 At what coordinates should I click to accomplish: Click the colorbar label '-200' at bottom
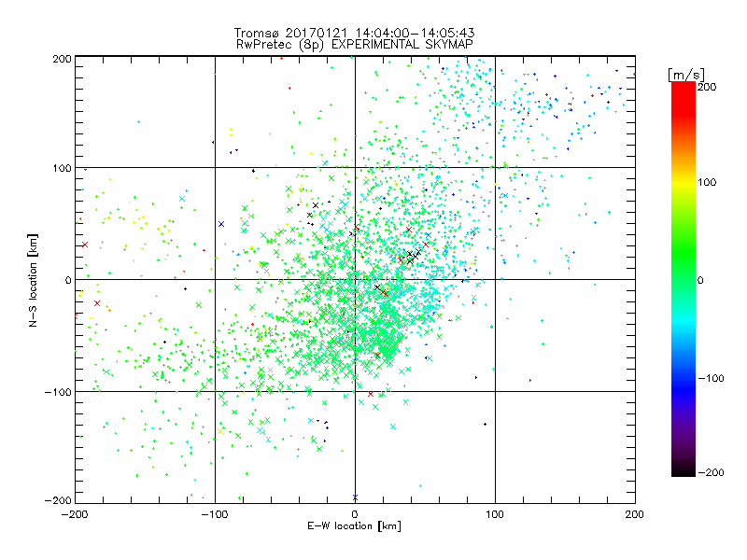click(712, 472)
